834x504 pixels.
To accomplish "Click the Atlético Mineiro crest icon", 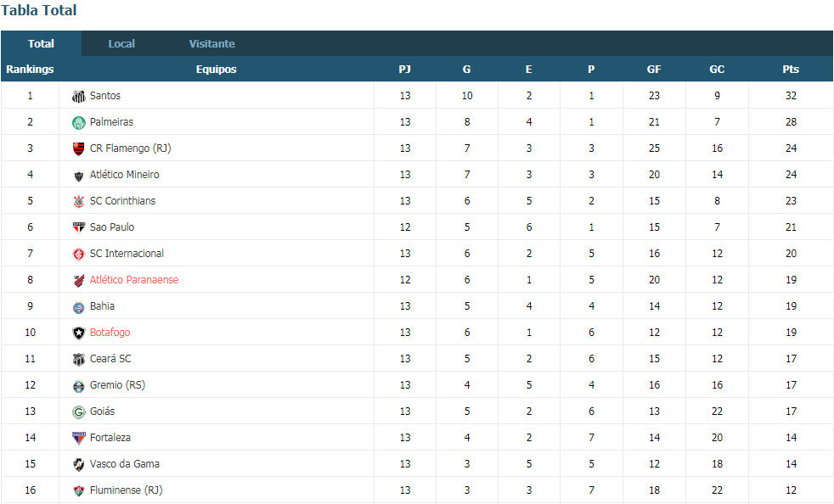I will (79, 176).
